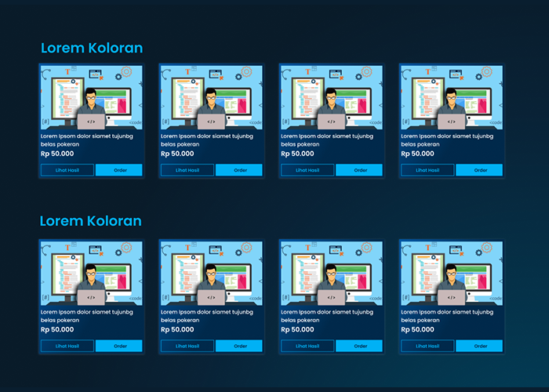Screen dimensions: 549x392
Task: Click the lower Lorem Koloran section heading
Action: [92, 221]
